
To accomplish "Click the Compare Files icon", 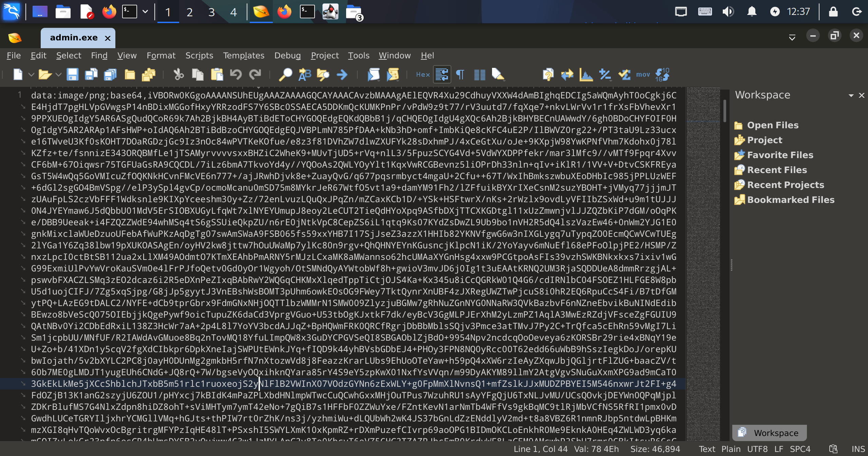I will click(x=567, y=74).
